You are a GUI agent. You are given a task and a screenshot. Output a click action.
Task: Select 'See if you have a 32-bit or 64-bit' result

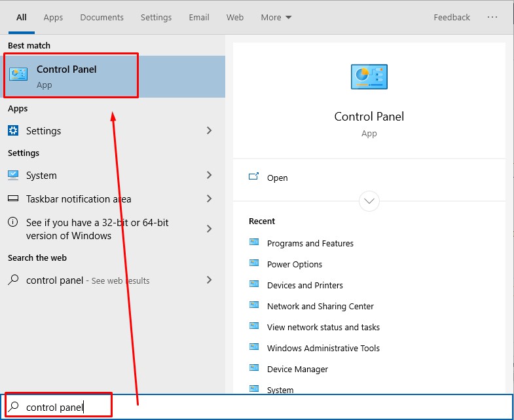tap(113, 229)
